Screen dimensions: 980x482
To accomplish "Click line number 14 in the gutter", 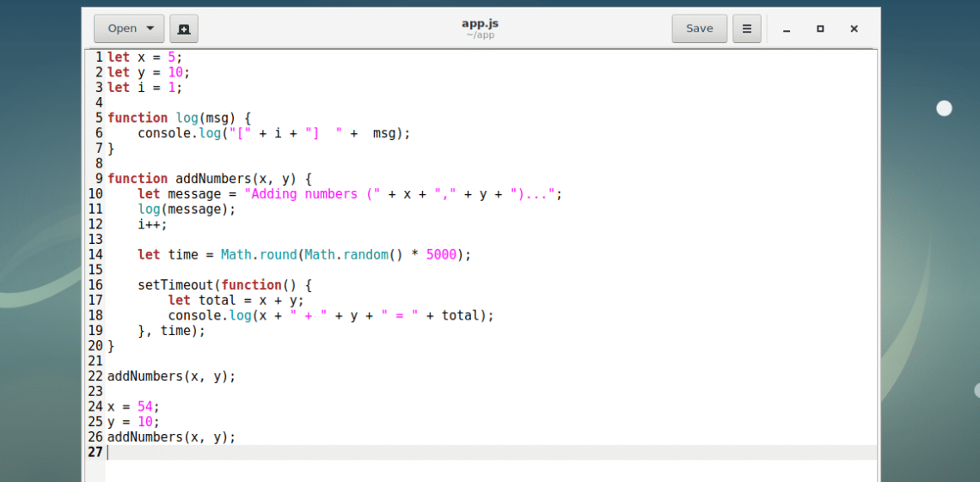I will pyautogui.click(x=95, y=254).
